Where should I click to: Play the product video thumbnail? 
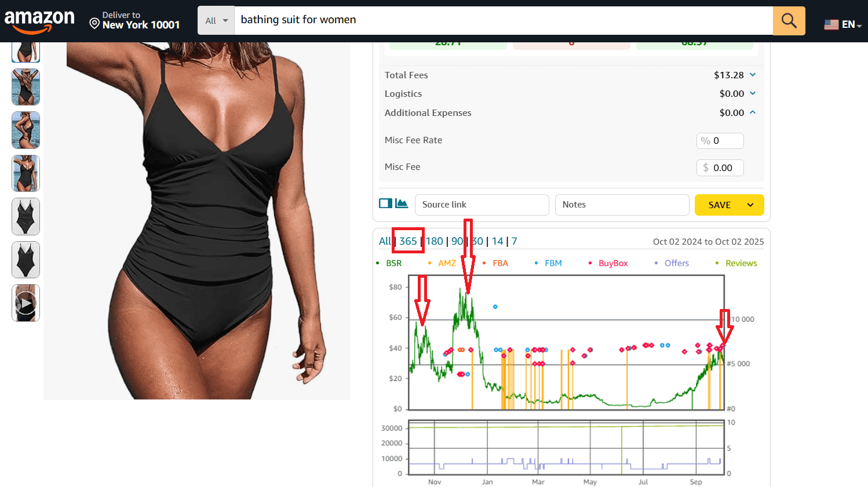click(26, 303)
